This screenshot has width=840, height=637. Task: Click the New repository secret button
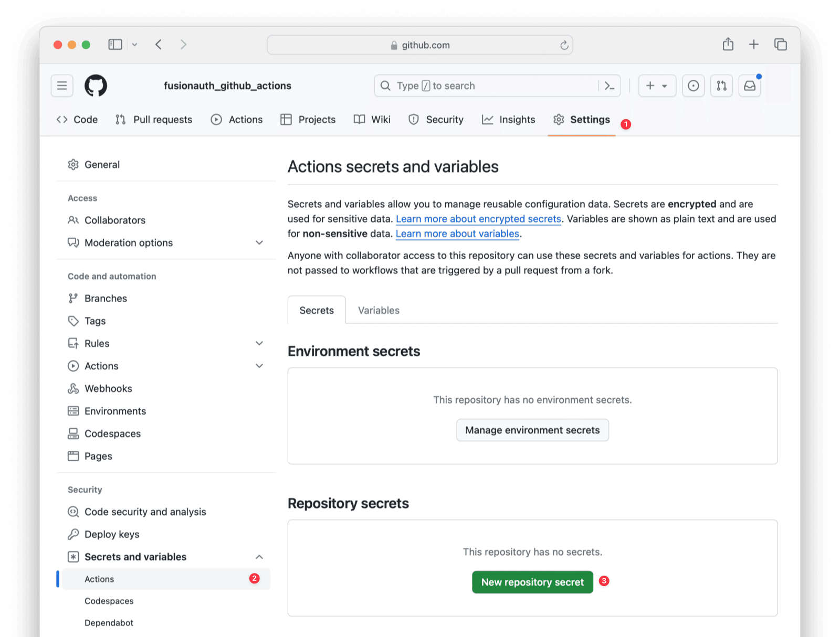click(x=532, y=582)
